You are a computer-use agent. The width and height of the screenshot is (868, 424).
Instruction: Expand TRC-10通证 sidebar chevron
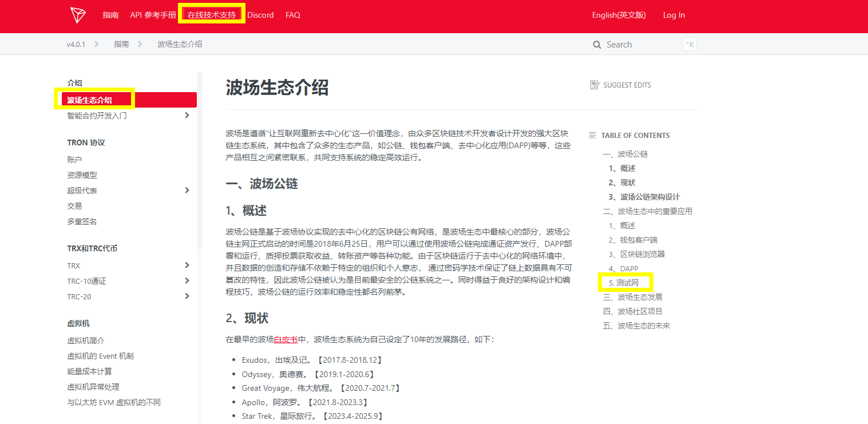point(187,281)
